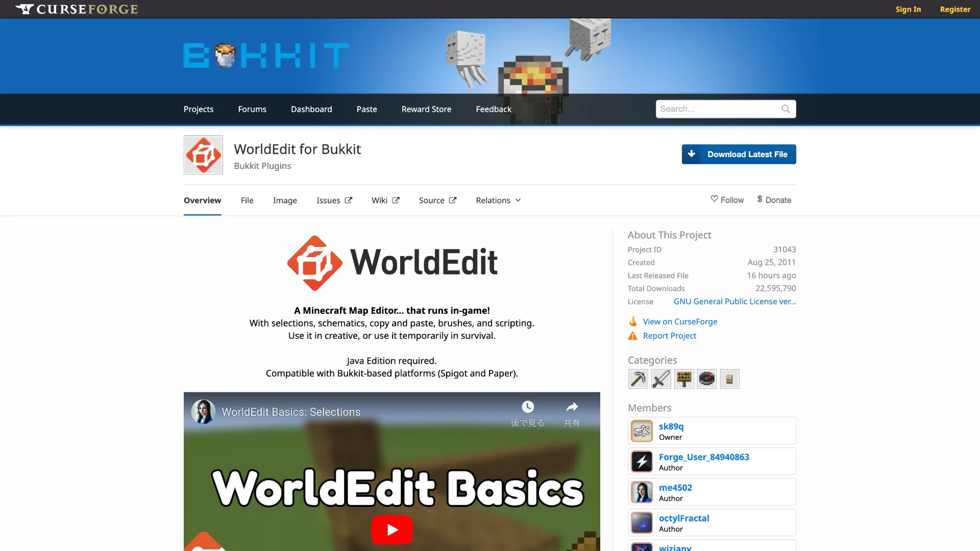Click the Last Released File value 16 hours ago
980x551 pixels.
tap(771, 275)
